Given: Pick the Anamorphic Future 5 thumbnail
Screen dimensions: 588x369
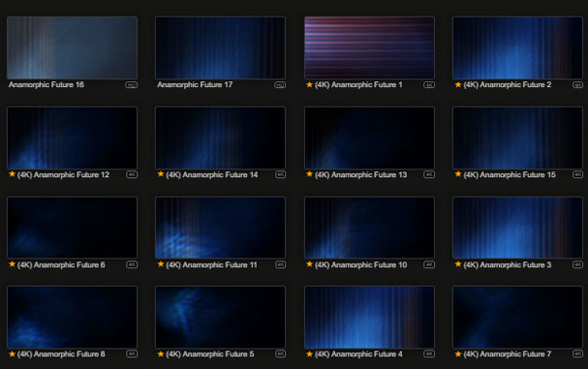Looking at the screenshot, I should (220, 317).
